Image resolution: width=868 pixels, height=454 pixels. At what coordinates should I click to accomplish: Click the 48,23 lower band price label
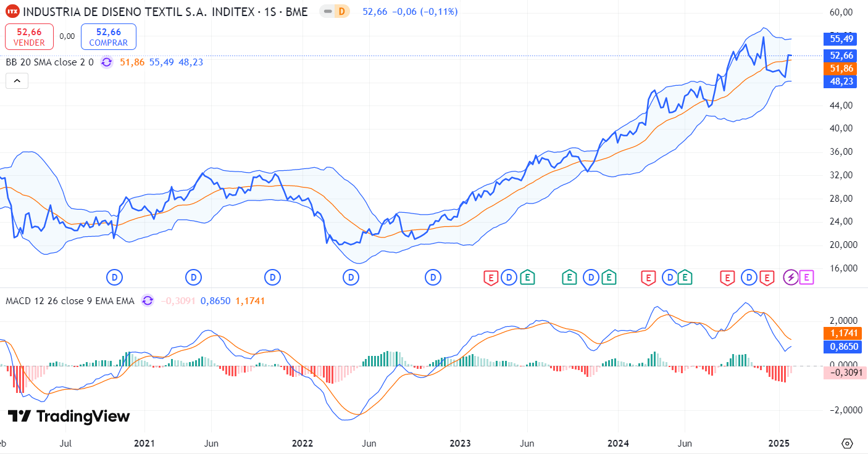point(841,81)
